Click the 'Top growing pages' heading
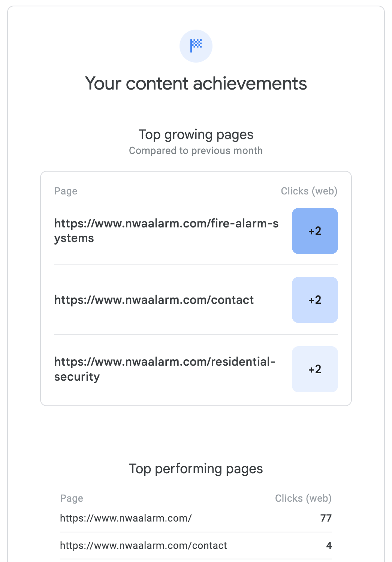 [196, 135]
